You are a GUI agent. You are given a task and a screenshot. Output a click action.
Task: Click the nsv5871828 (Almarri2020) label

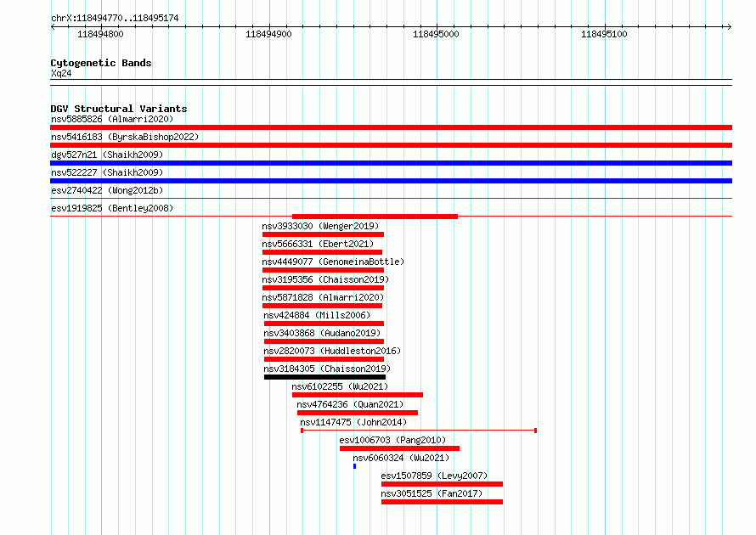tap(323, 297)
